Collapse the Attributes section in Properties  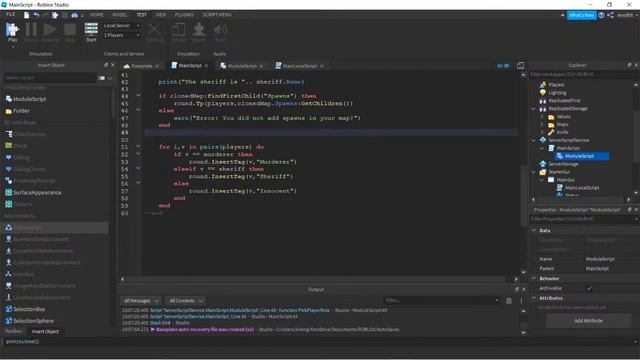(x=534, y=298)
